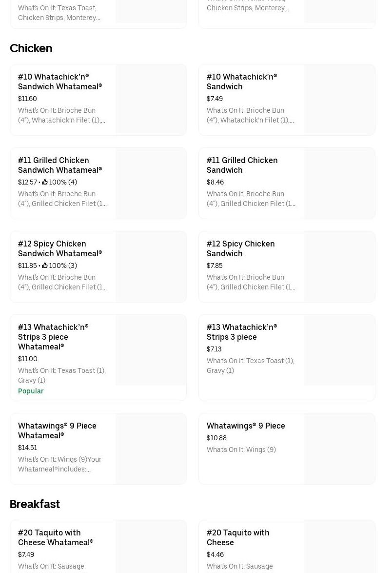
Task: Select #12 Spicy Chicken Sandwich priced $7.85
Action: click(240, 248)
